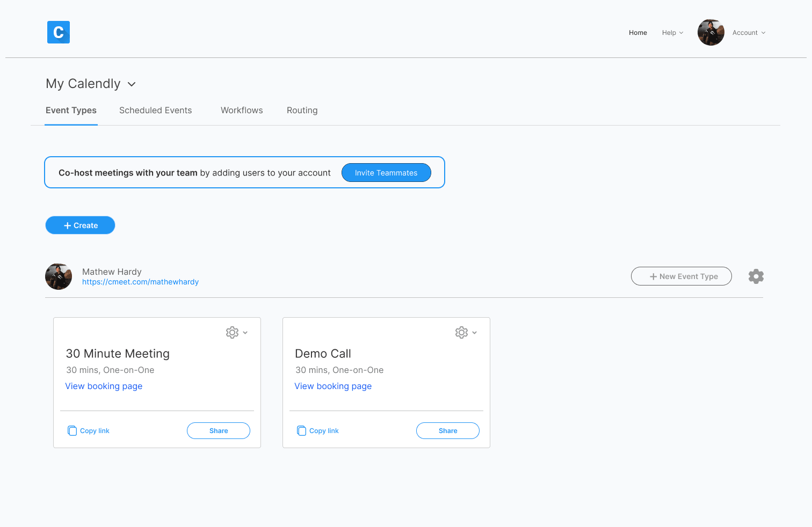Click Mathew Hardy's profile picture

click(58, 276)
